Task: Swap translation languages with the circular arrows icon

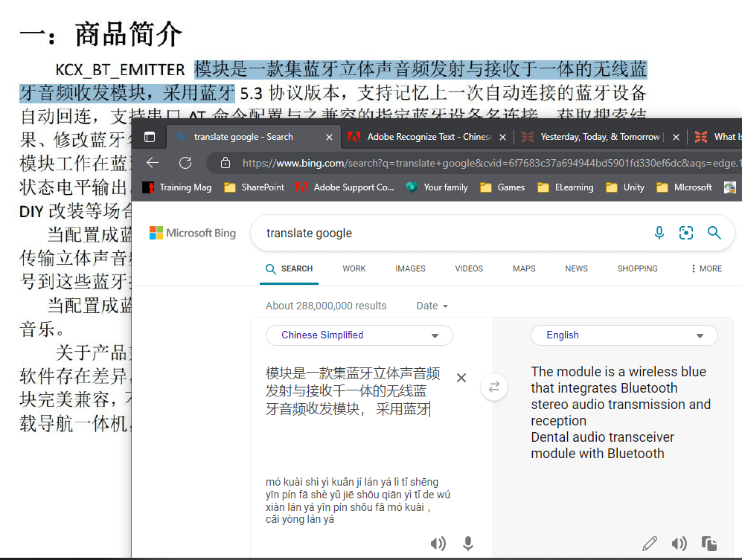Action: [x=494, y=387]
